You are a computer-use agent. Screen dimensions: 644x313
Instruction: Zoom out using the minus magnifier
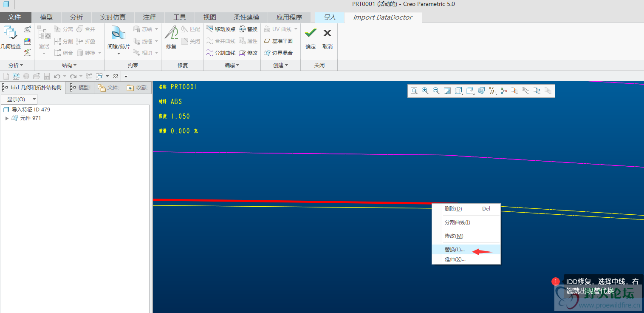click(x=436, y=91)
